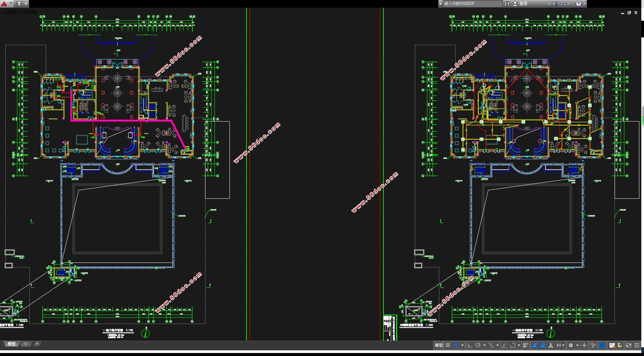
Task: Toggle the lineweight display button
Action: click(525, 345)
